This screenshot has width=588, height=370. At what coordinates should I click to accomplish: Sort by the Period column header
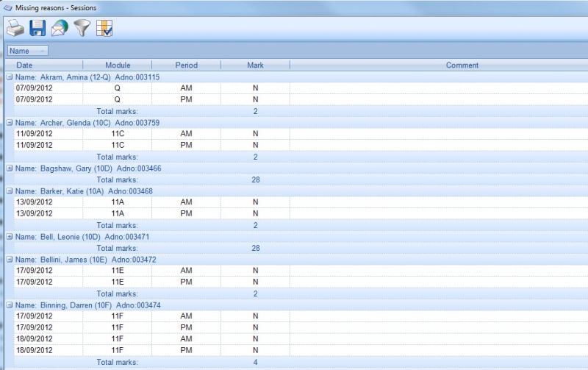click(x=187, y=65)
